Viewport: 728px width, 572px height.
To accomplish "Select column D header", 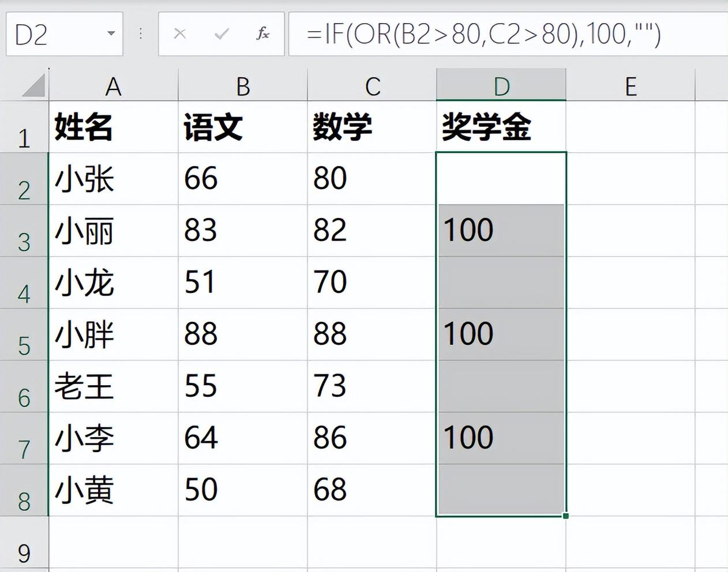I will [x=501, y=85].
